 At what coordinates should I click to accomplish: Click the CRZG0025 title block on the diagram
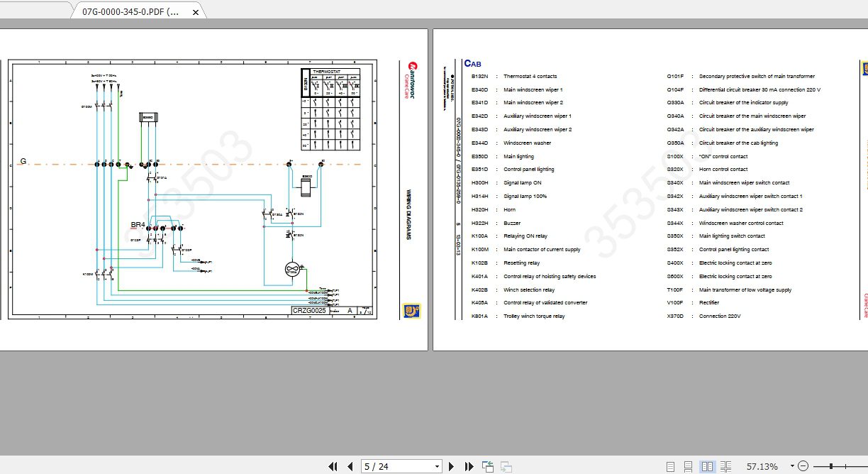308,310
